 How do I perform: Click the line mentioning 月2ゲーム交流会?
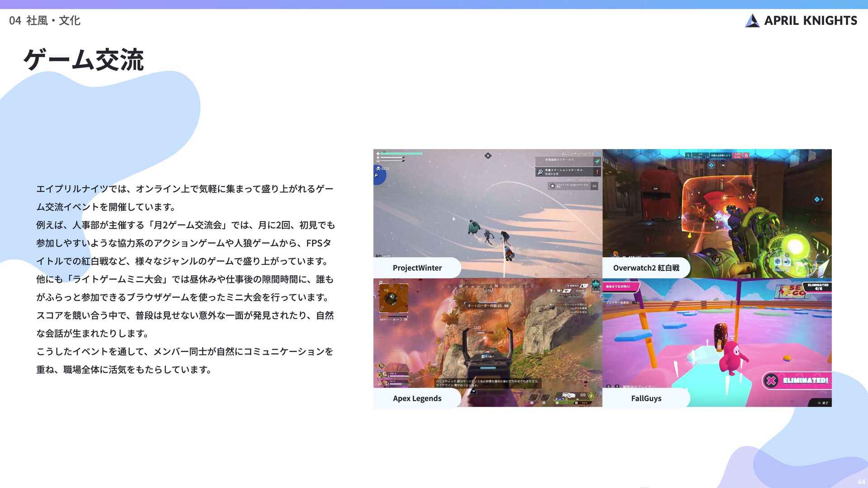click(186, 225)
